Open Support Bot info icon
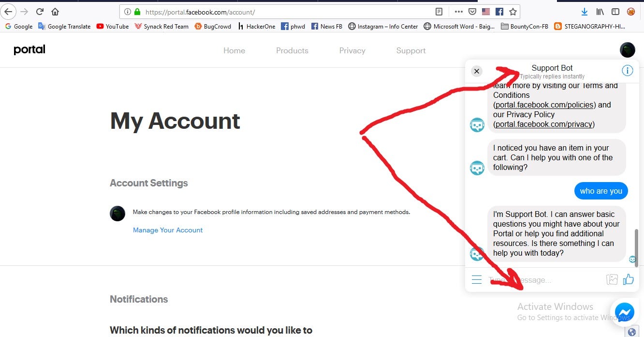 tap(627, 71)
